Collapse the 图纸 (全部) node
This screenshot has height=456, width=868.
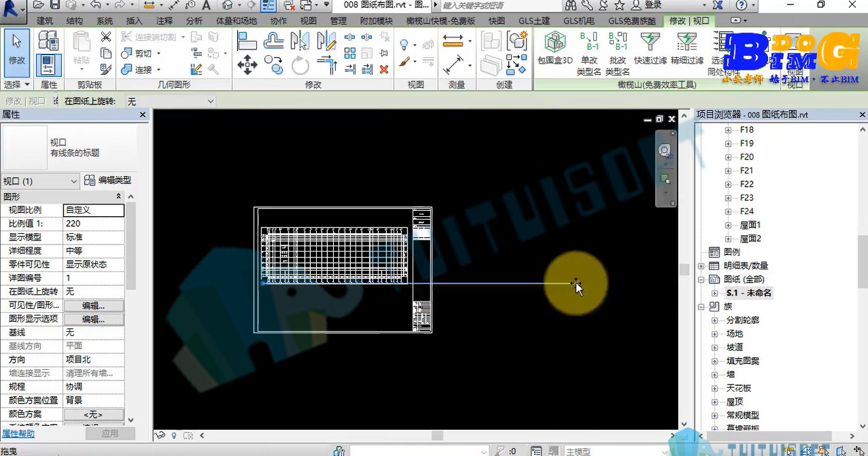click(701, 279)
